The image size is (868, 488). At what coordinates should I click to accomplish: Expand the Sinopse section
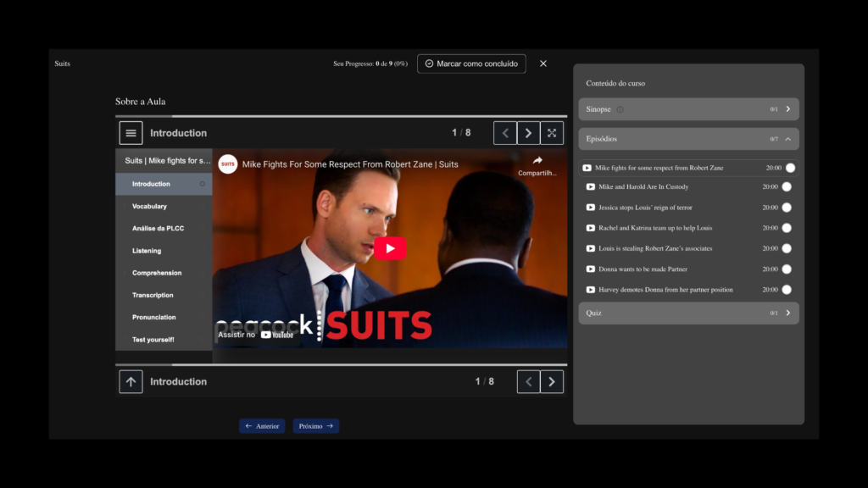(787, 109)
